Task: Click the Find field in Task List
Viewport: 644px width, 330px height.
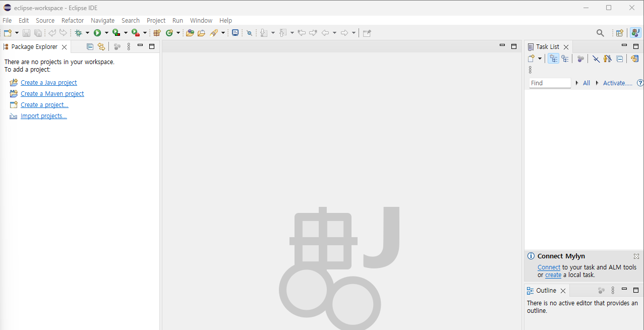Action: point(550,83)
